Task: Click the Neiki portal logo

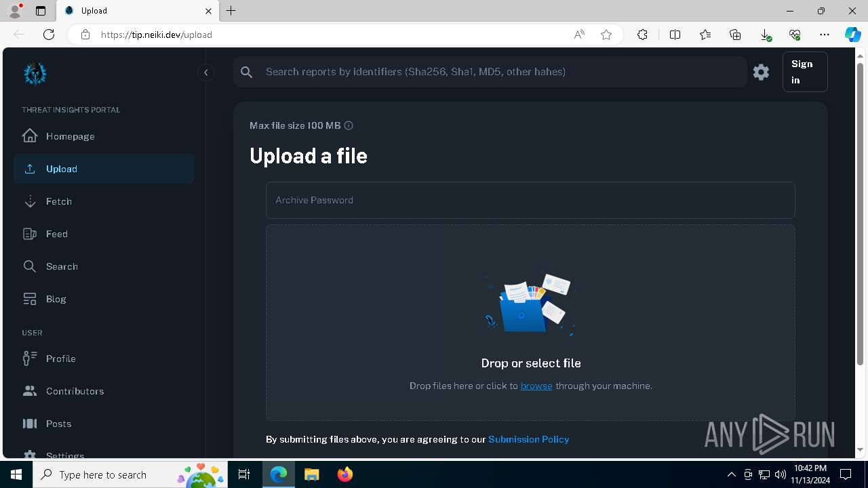Action: 35,73
